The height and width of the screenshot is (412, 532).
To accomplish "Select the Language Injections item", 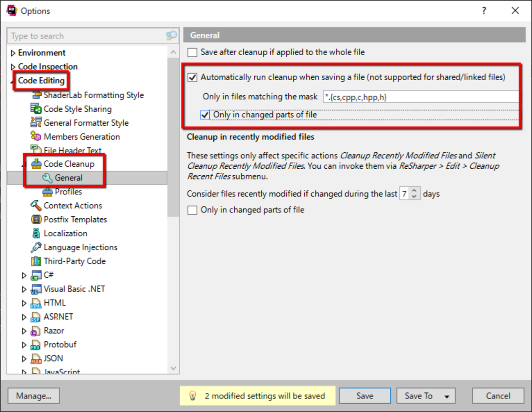I will pyautogui.click(x=80, y=247).
